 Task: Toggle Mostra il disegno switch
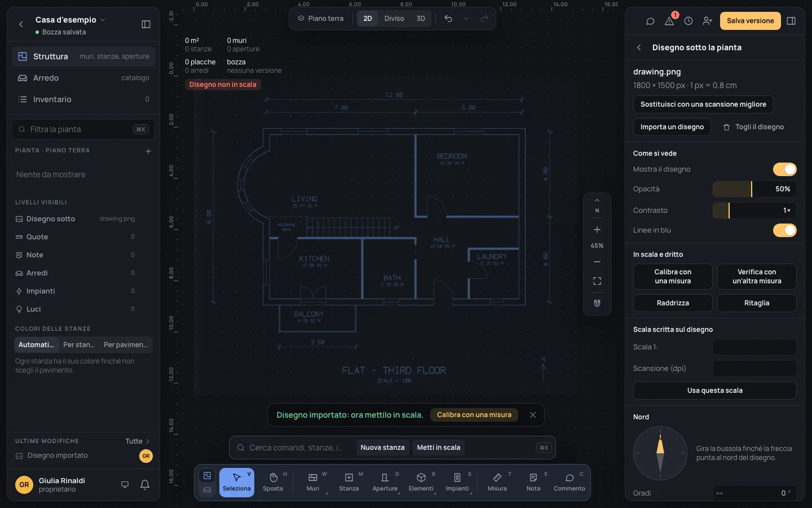point(784,169)
